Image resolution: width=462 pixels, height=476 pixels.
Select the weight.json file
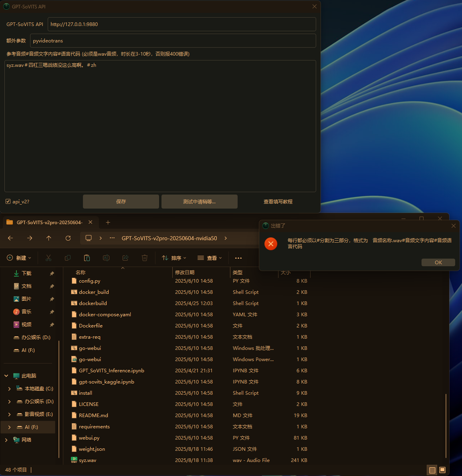[92, 449]
